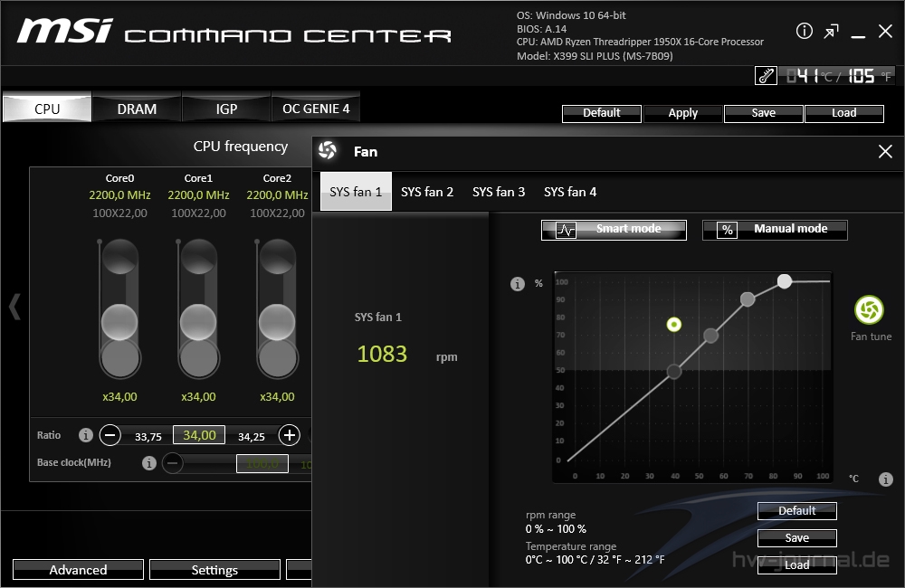Click info icon next to °C axis
The image size is (905, 588).
pyautogui.click(x=885, y=479)
